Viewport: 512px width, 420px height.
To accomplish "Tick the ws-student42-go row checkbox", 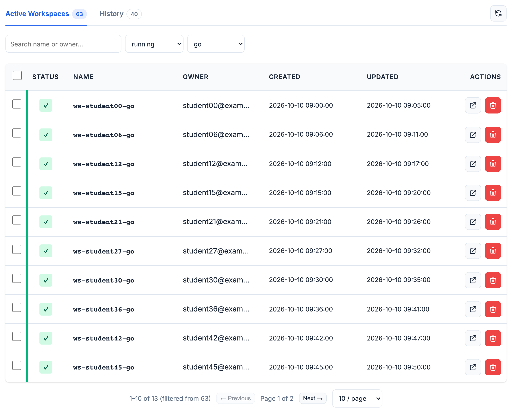I will point(17,337).
